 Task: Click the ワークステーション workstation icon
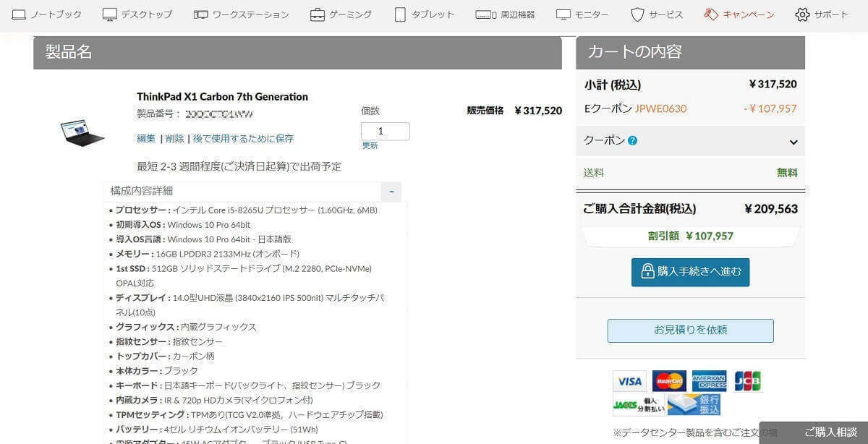pyautogui.click(x=200, y=14)
